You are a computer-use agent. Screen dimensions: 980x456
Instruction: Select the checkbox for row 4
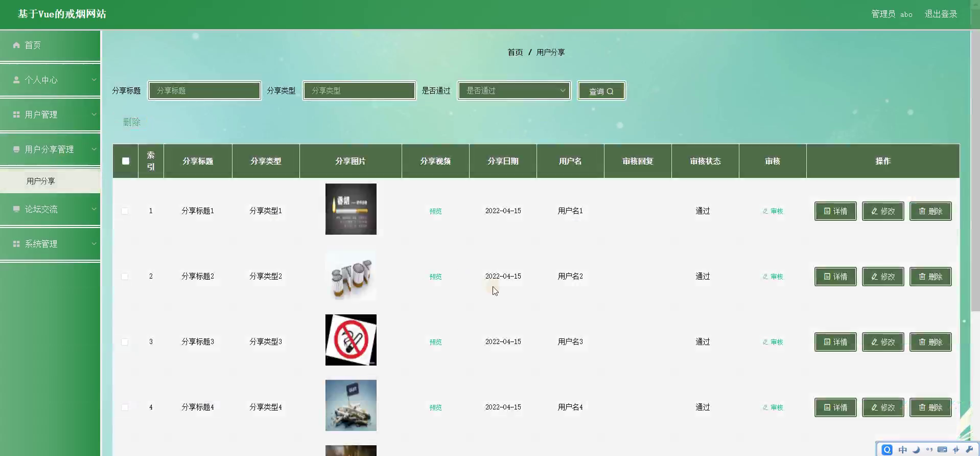click(125, 407)
